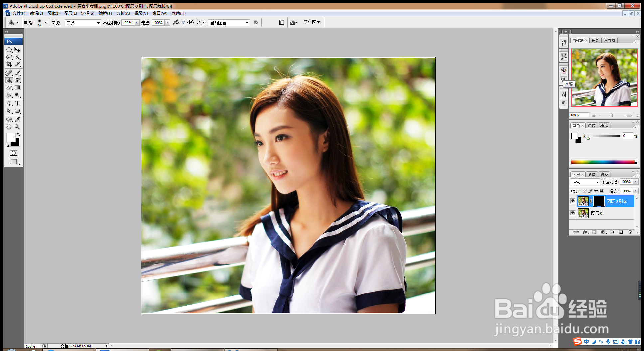Select the Clone Stamp tool in toolbox
This screenshot has height=351, width=644.
[x=9, y=80]
